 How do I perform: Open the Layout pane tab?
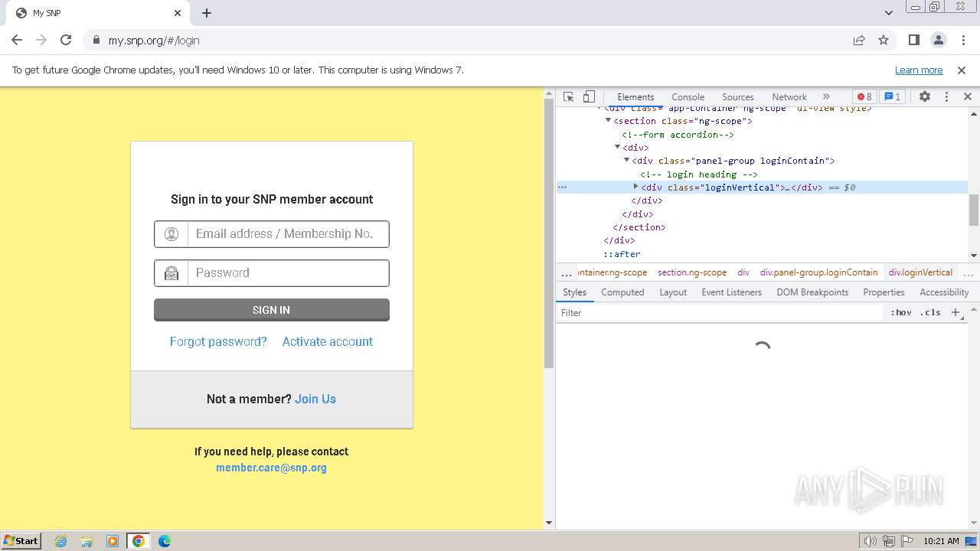(x=673, y=292)
